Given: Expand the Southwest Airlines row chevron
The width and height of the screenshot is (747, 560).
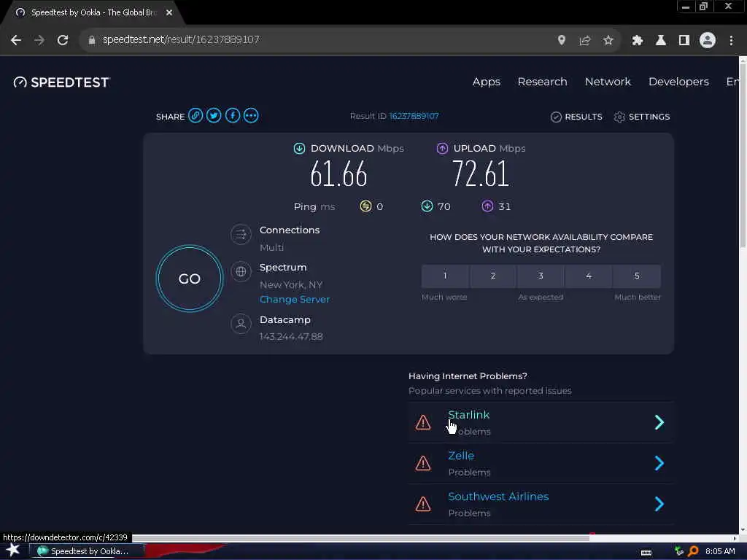Looking at the screenshot, I should (659, 504).
